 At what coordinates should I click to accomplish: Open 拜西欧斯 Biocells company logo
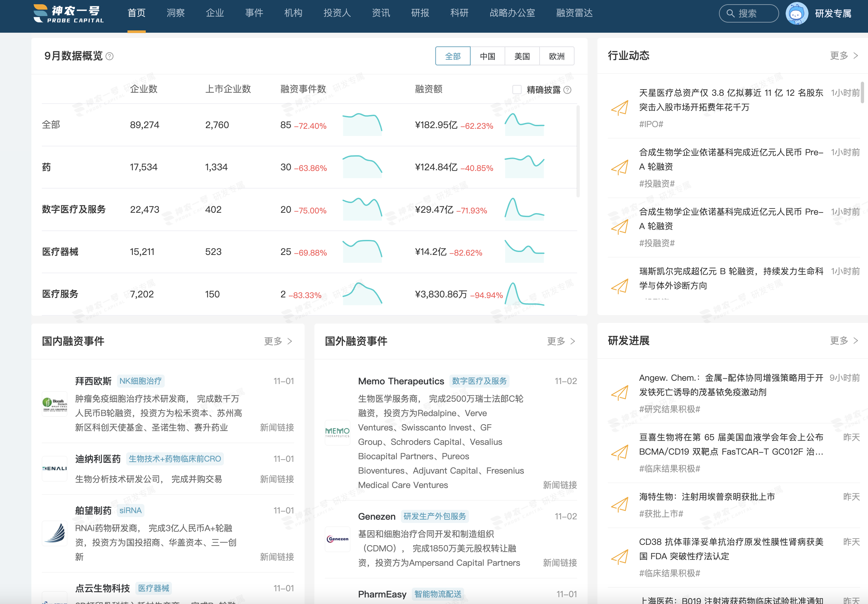pos(55,404)
